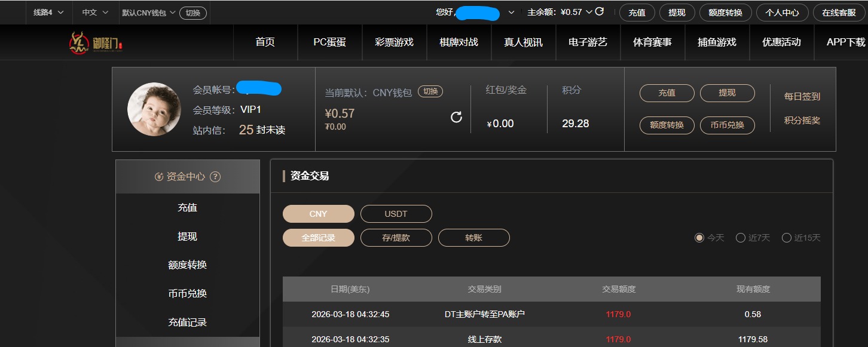Screen dimensions: 868x347
Task: Open the 线路4 line selection dropdown
Action: pos(48,11)
